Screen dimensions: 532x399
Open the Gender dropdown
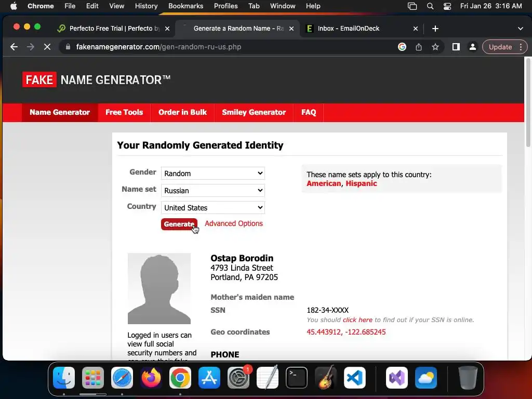tap(212, 174)
